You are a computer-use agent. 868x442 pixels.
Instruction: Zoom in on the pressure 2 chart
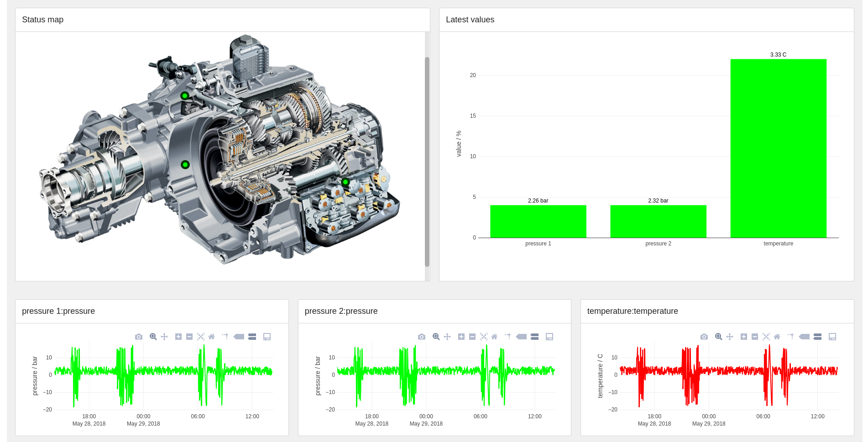(461, 337)
